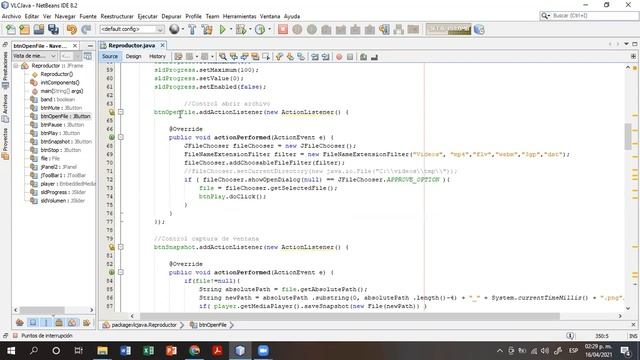640x360 pixels.
Task: Toggle the Navigator show inner classes filter
Action: [72, 322]
